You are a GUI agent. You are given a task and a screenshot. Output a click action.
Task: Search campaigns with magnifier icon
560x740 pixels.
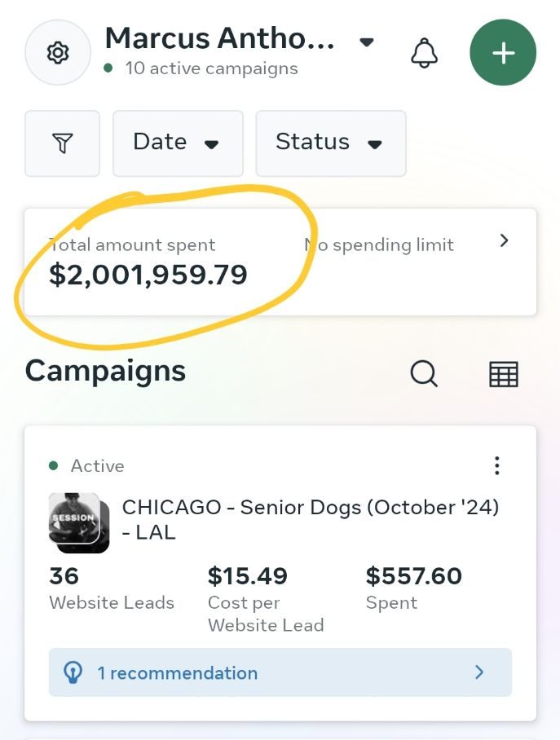424,374
